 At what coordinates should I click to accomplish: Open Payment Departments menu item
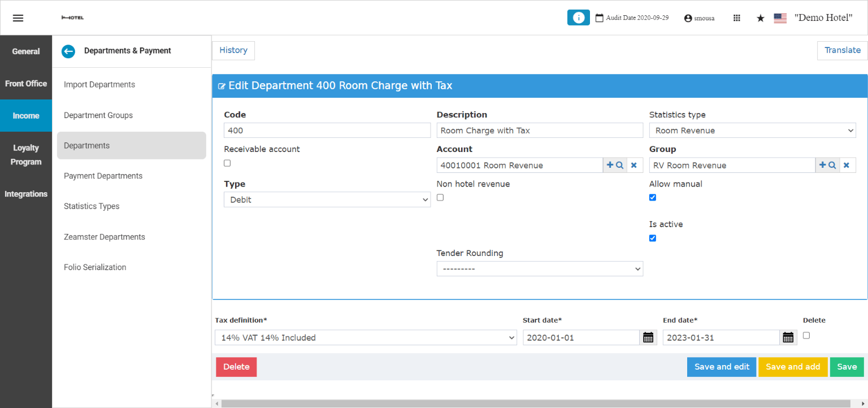coord(131,176)
